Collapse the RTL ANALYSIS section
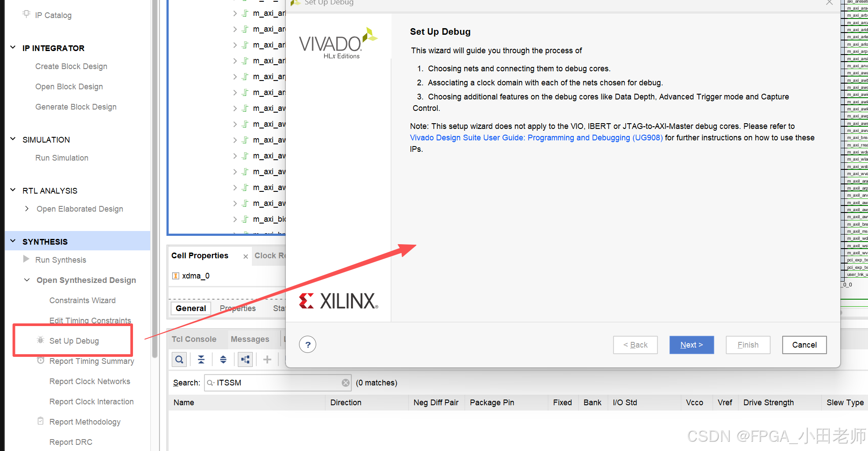868x451 pixels. (x=13, y=190)
